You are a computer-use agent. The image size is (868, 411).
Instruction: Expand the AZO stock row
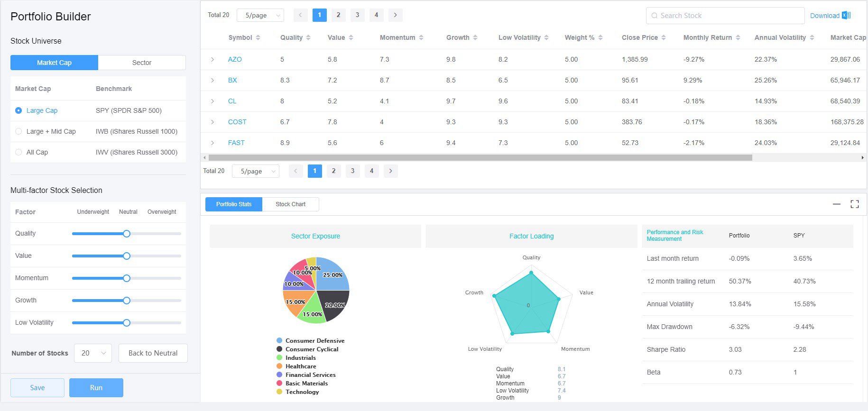(212, 59)
